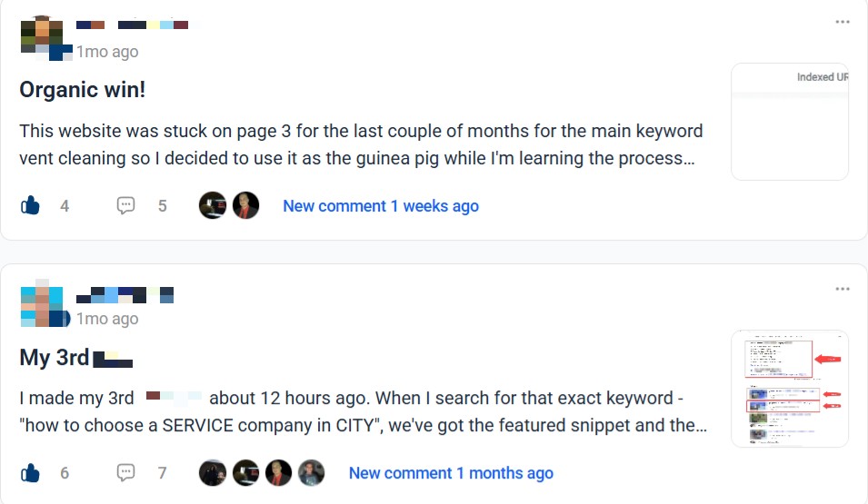868x504 pixels.
Task: View the "Indexed" thumbnail image on first post
Action: [789, 122]
